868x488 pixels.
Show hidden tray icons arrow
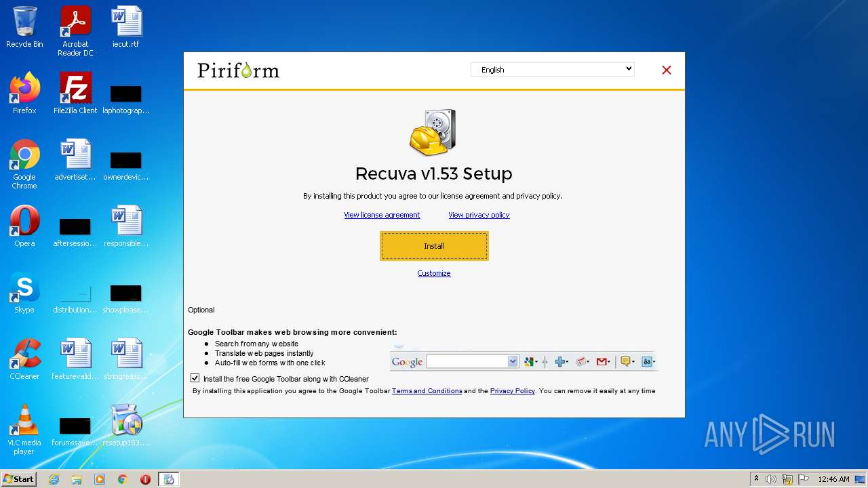756,479
